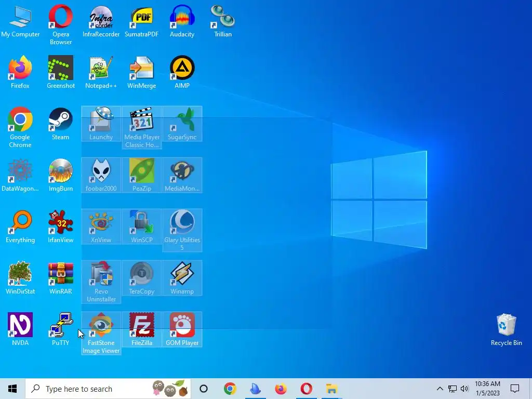Click the MediaMonkey desktop shortcut

coord(182,175)
